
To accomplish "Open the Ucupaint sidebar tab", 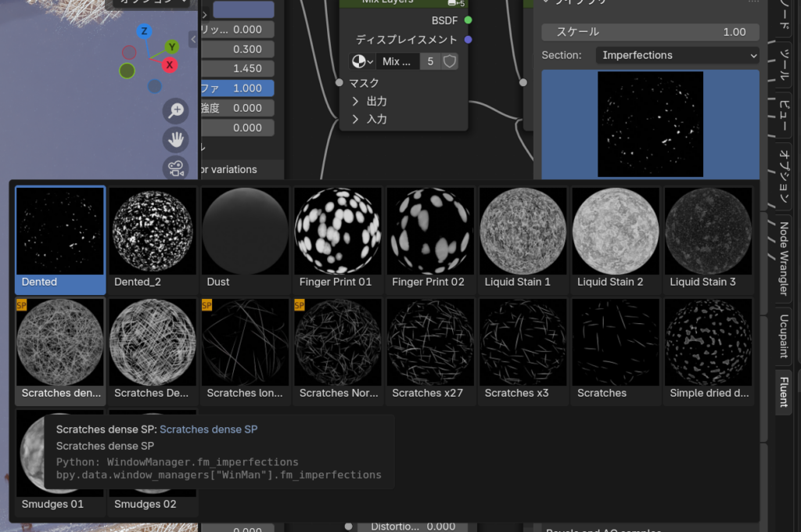I will point(783,336).
